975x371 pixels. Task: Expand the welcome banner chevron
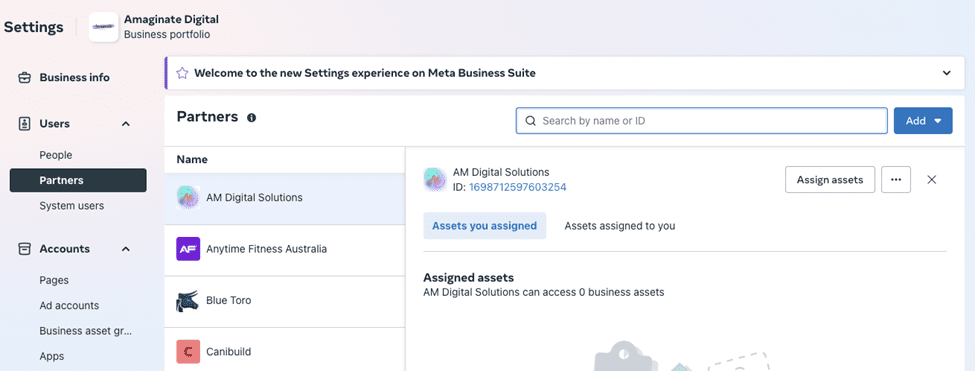tap(946, 73)
